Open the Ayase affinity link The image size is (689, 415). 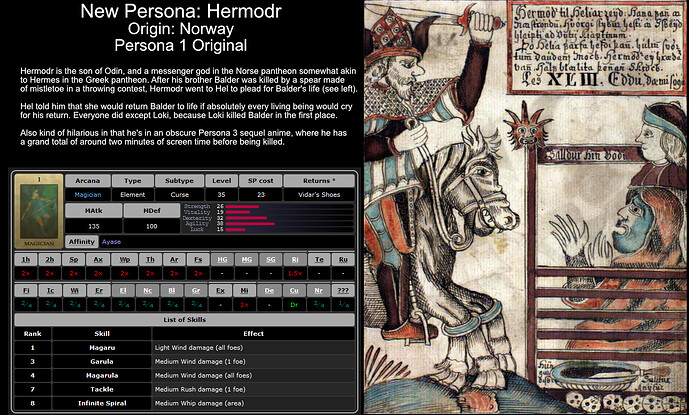point(111,242)
